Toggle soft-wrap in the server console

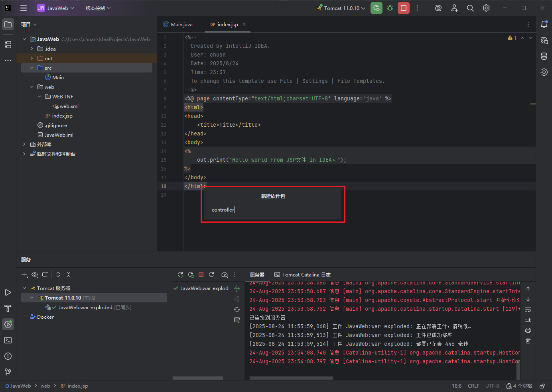(528, 310)
